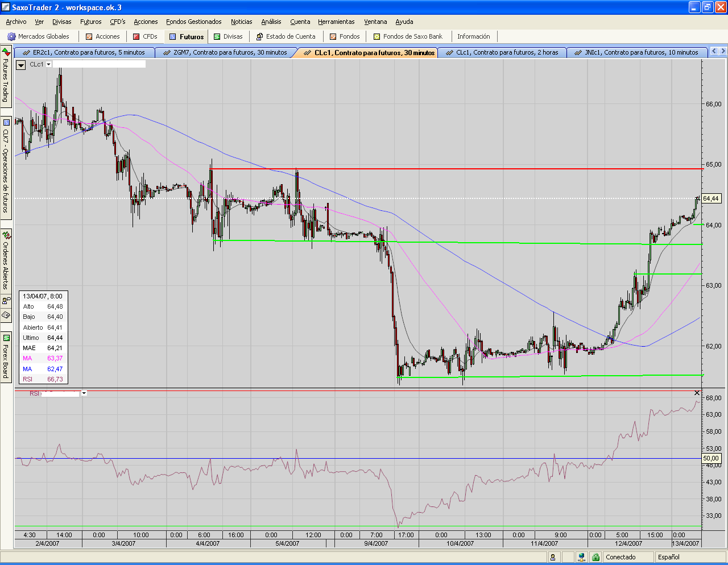
Task: Open the Divisas toolbar section
Action: [228, 36]
